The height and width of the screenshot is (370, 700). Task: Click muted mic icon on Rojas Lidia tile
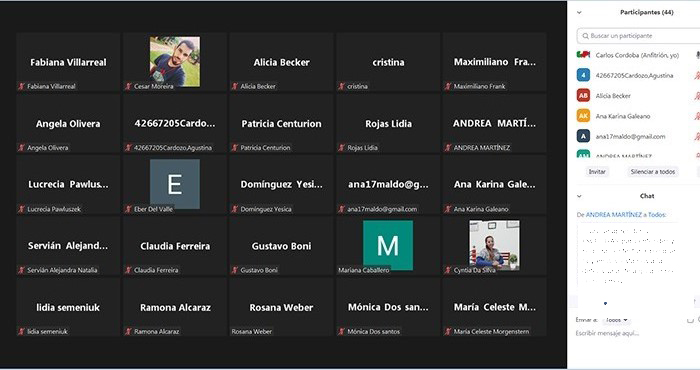coord(342,148)
